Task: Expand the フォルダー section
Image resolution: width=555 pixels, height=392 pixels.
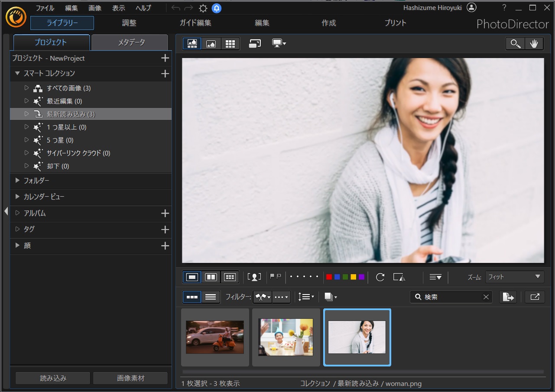Action: pos(18,180)
